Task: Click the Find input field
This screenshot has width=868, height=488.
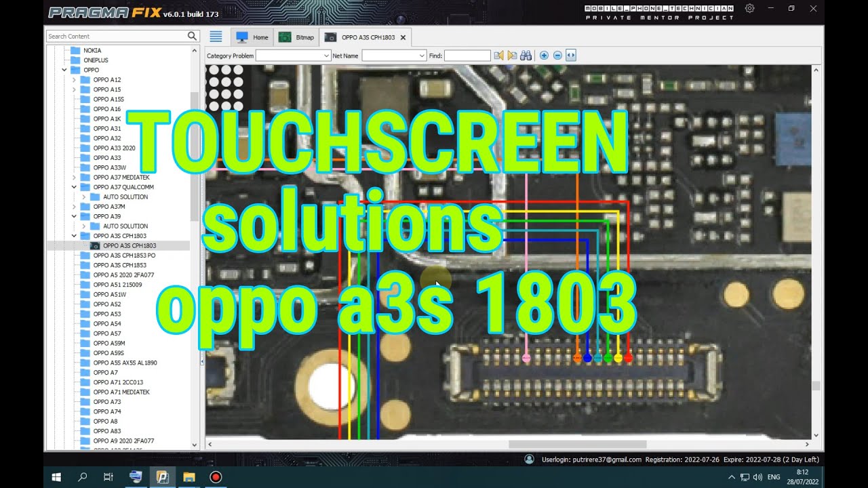Action: (x=467, y=56)
